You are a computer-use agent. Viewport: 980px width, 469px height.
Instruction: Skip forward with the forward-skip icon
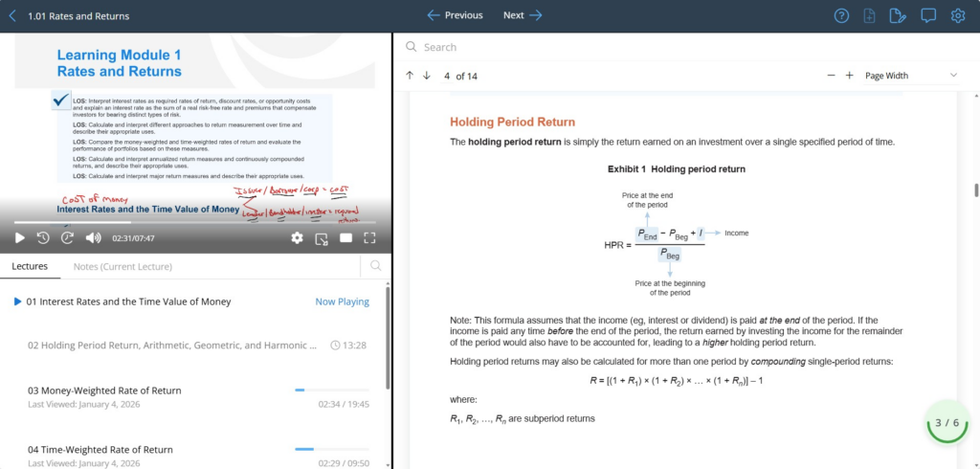(x=68, y=237)
